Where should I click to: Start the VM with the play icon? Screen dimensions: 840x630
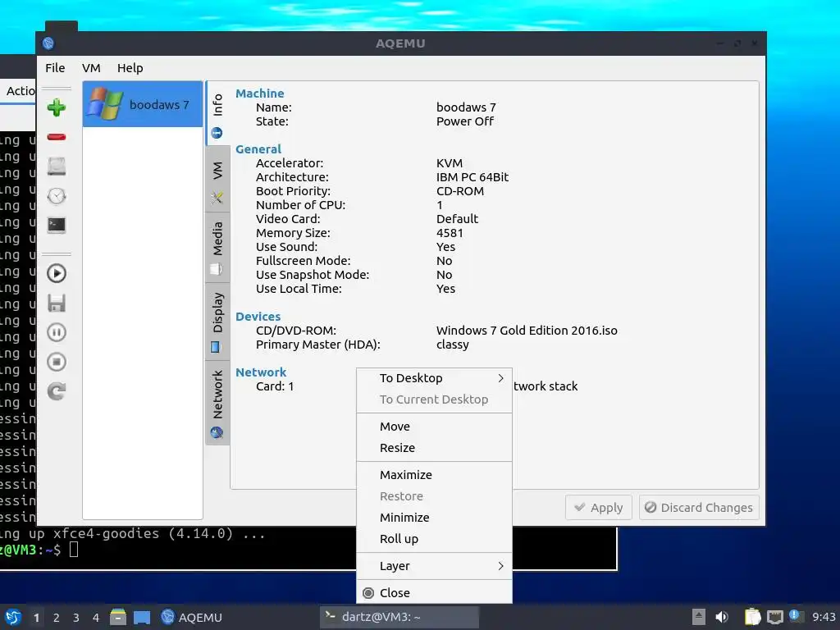point(57,274)
